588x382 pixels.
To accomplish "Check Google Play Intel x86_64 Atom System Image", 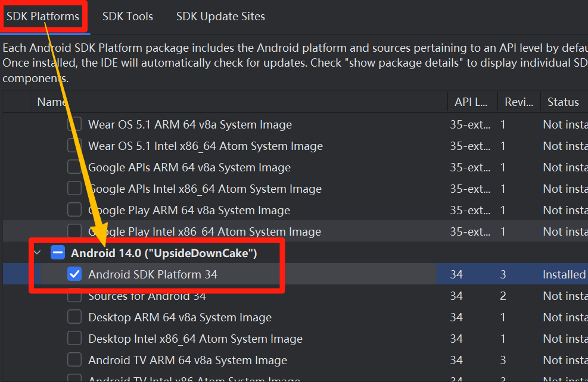I will 74,231.
